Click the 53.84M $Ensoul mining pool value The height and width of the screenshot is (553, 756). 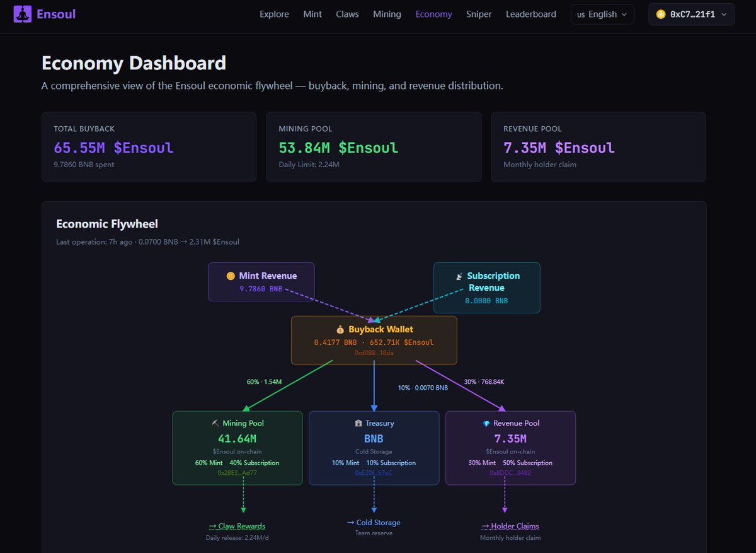(338, 148)
